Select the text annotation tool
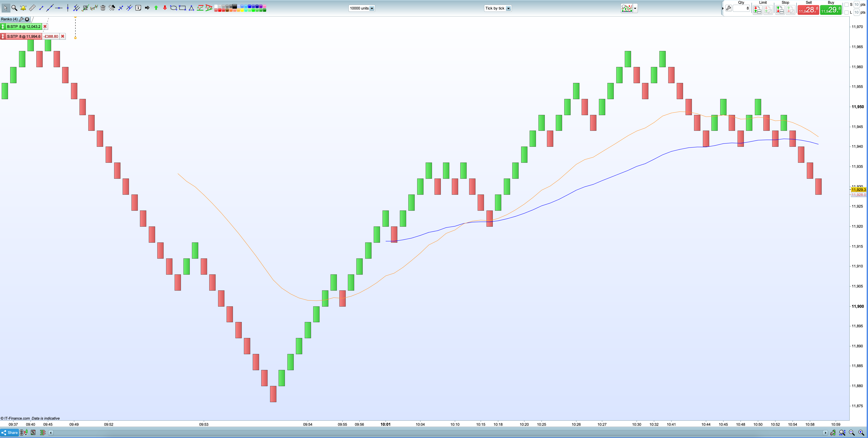 [138, 8]
